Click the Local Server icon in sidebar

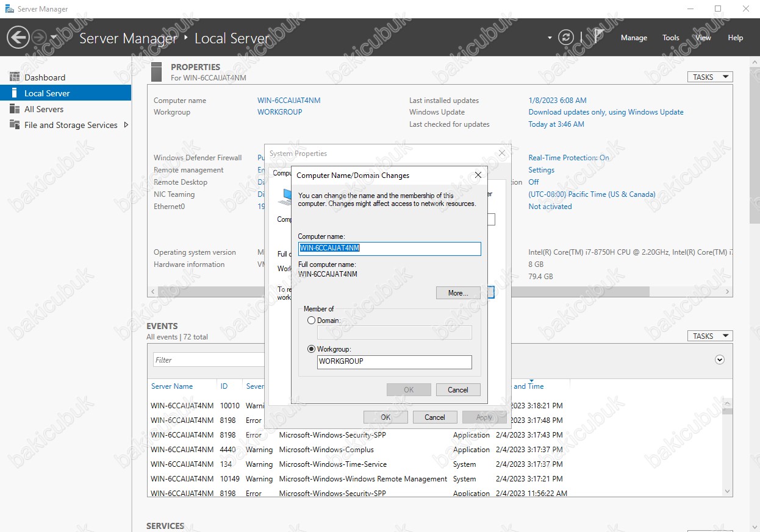(x=15, y=93)
